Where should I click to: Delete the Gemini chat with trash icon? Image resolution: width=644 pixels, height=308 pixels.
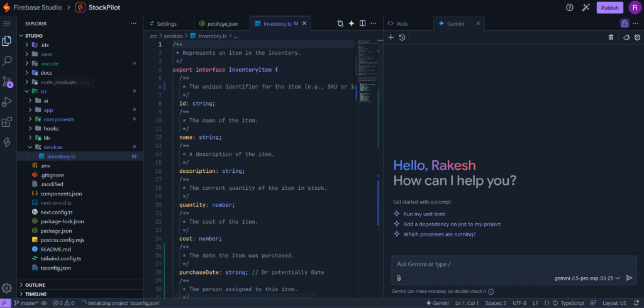coord(611,37)
